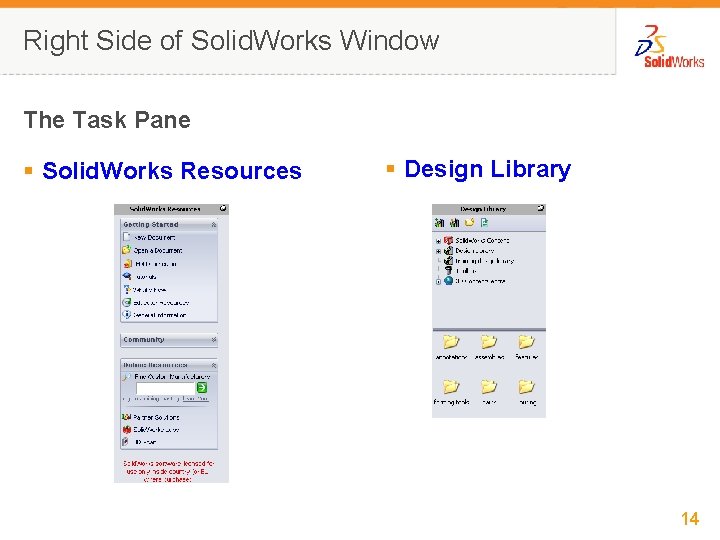Click the blue globe 3D ContentCentral icon
This screenshot has height=540, width=720.
pos(449,281)
